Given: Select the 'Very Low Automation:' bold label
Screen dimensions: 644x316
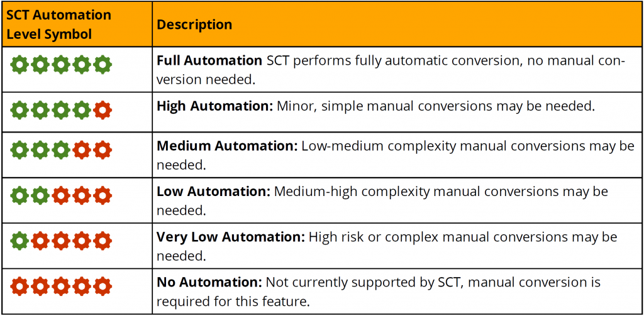Looking at the screenshot, I should [230, 237].
